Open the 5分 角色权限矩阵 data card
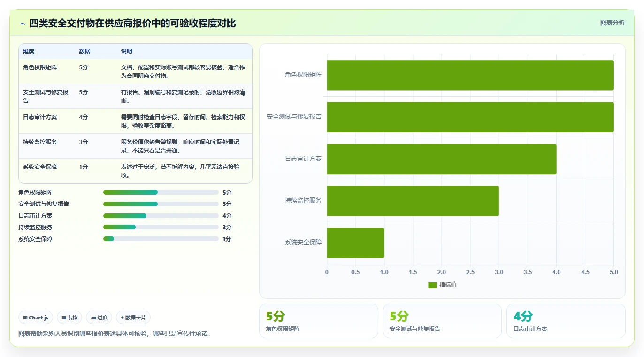This screenshot has height=357, width=644. [318, 321]
